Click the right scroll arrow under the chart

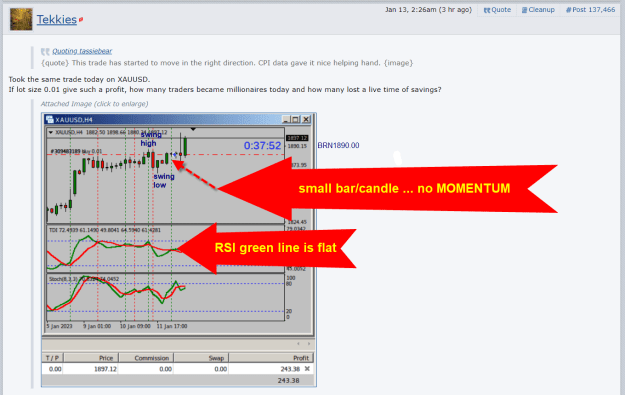(x=309, y=344)
